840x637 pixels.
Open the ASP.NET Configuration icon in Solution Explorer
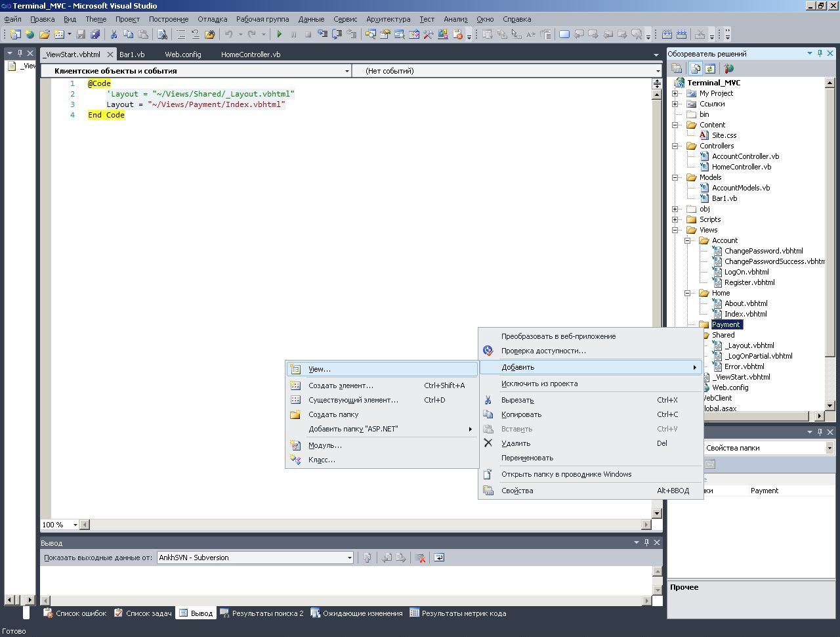[728, 68]
